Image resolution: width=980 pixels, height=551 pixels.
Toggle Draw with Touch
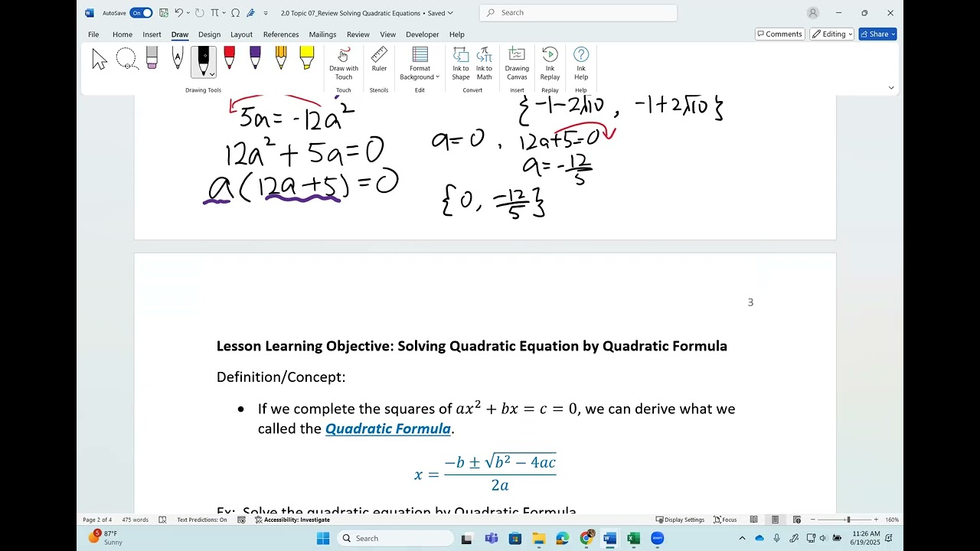tap(344, 64)
